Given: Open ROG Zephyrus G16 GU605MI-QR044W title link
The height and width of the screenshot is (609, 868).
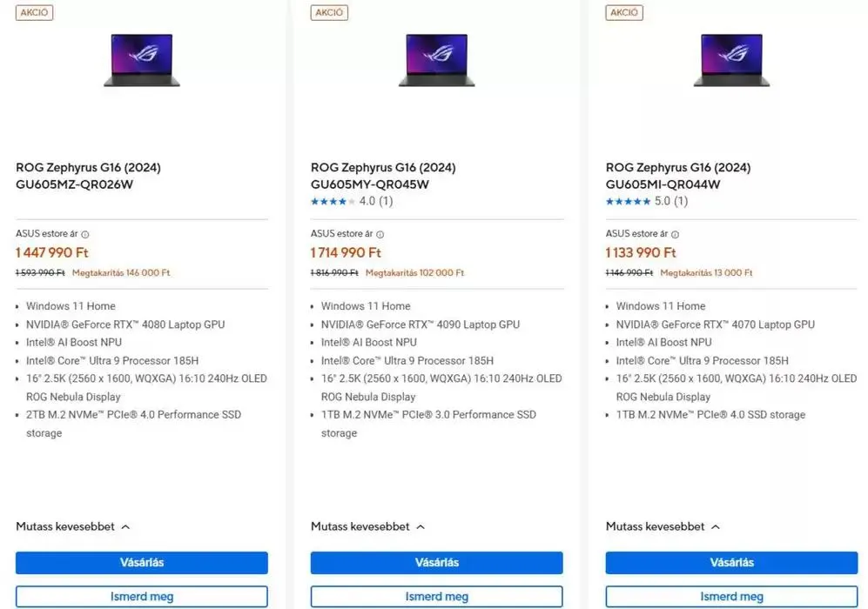Looking at the screenshot, I should pos(678,176).
